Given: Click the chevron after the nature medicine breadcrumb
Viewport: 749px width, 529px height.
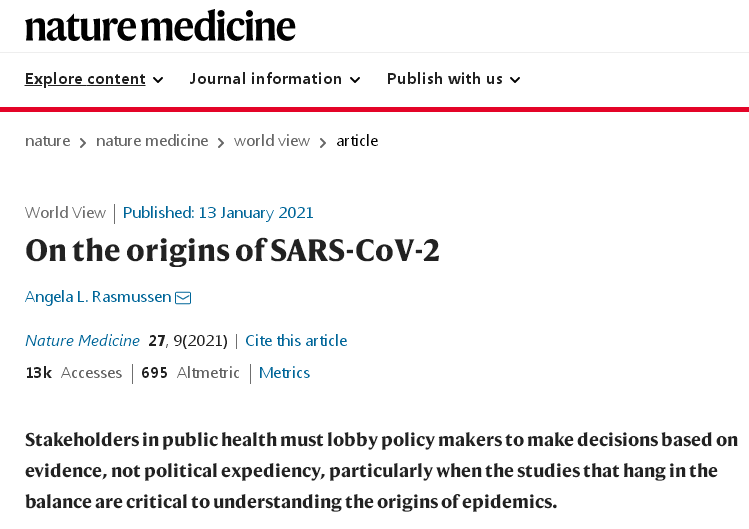Looking at the screenshot, I should (x=221, y=142).
